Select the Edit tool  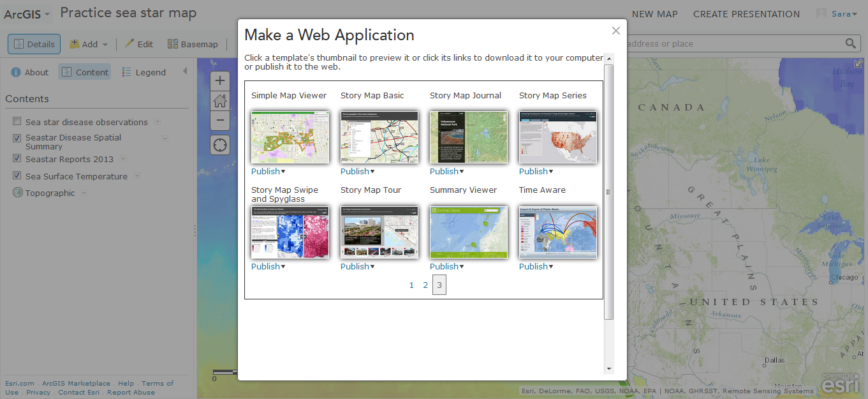139,44
